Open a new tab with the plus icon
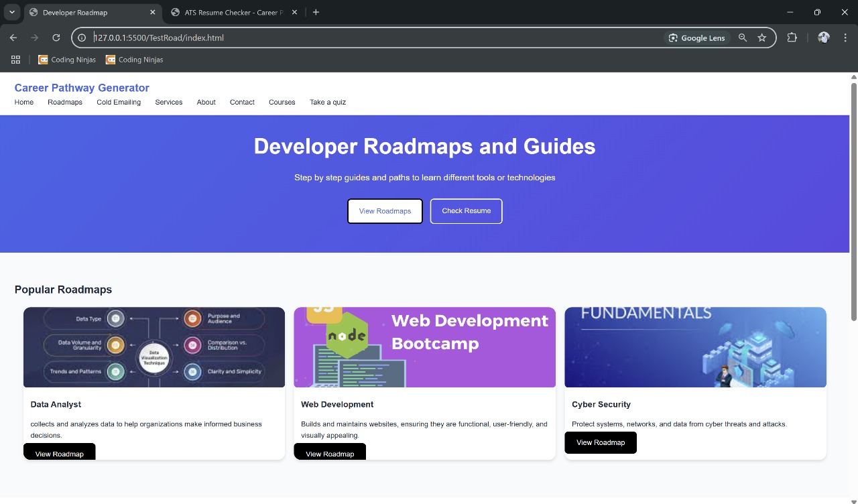 [316, 12]
